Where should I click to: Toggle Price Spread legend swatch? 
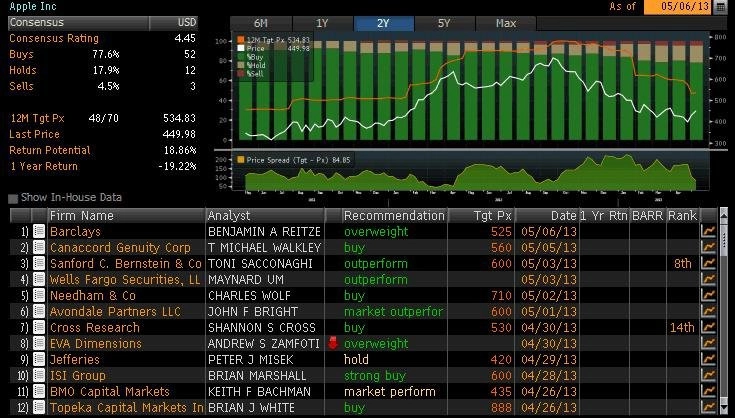pos(241,160)
